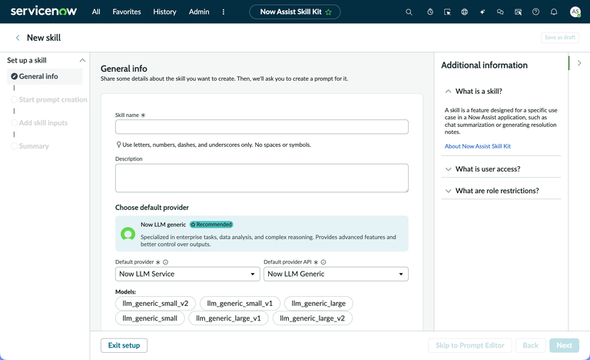This screenshot has width=590, height=360.
Task: Click the sparkle icon in header
Action: (482, 12)
